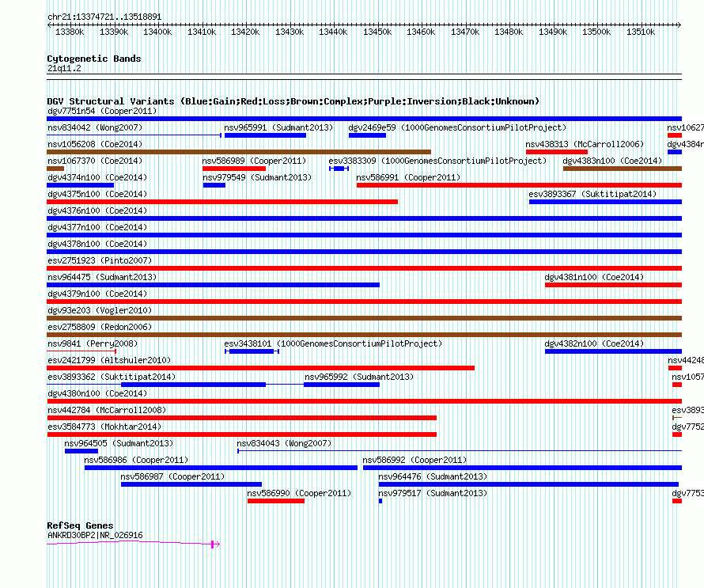
Task: Select nsv586990 (Cooper2011) label
Action: 299,493
